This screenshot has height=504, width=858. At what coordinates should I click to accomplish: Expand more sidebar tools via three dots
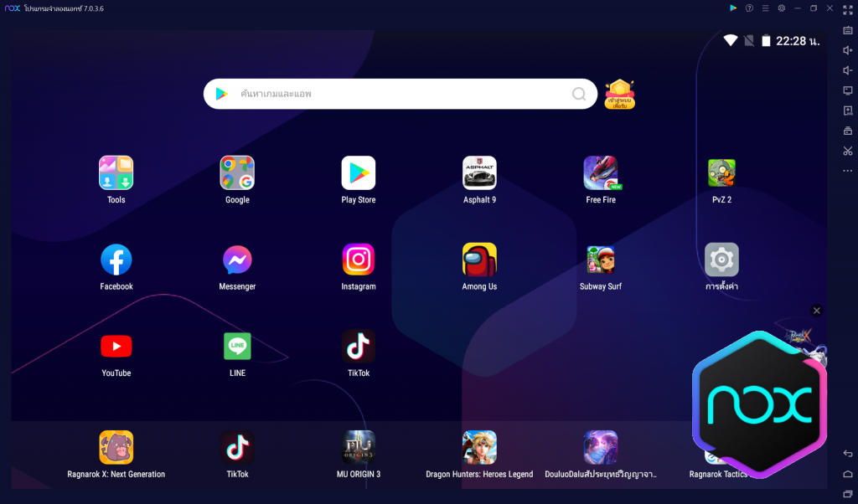[x=848, y=170]
